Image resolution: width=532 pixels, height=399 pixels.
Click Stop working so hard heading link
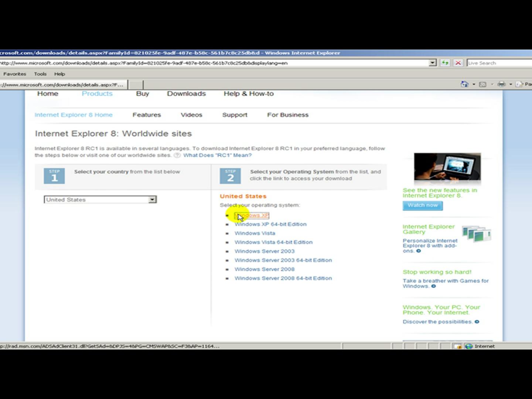click(437, 272)
